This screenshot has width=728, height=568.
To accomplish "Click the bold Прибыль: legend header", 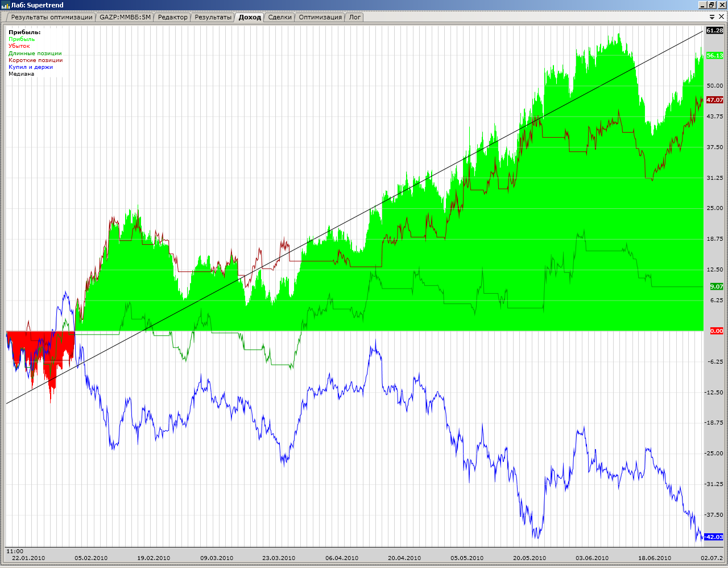I will pyautogui.click(x=24, y=32).
